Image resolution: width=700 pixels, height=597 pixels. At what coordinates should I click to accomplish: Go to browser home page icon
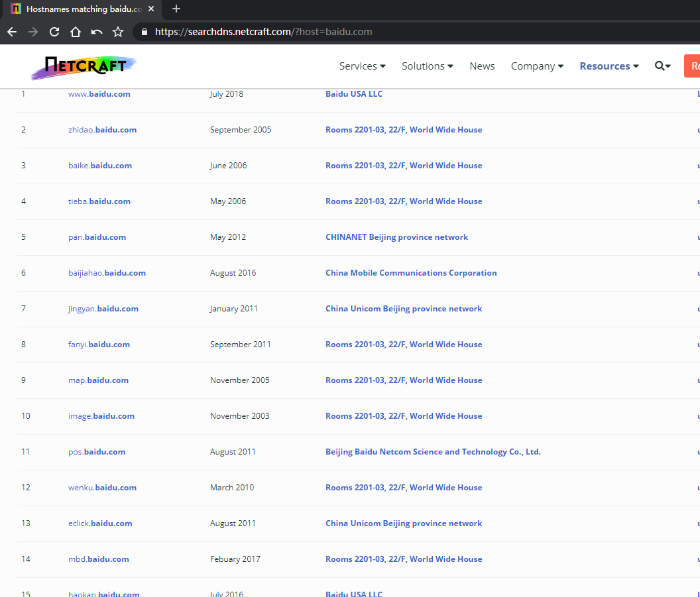[x=76, y=32]
